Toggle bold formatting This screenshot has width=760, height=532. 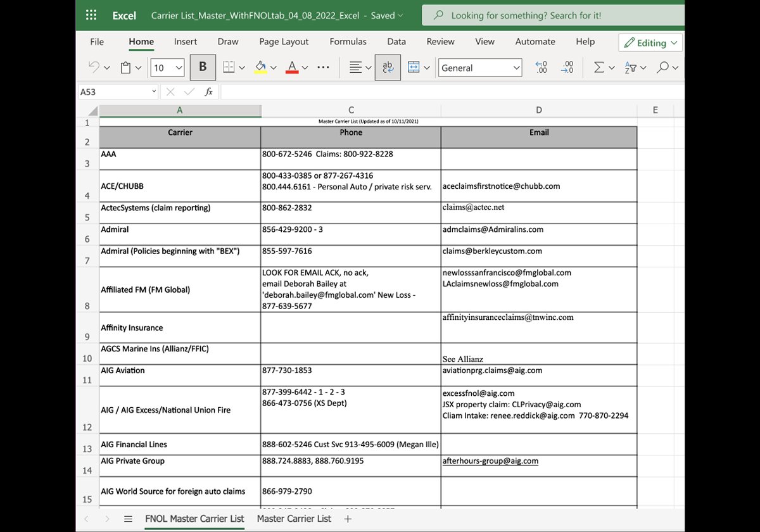(x=203, y=67)
